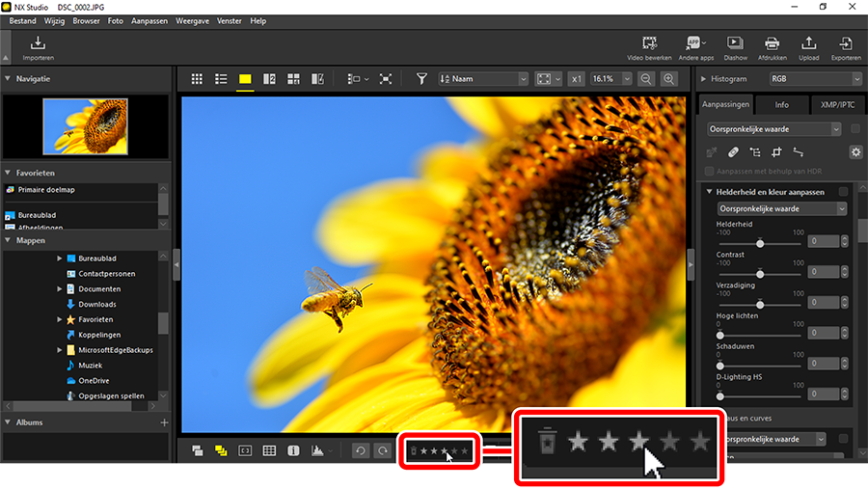Viewport: 868px width, 489px height.
Task: Zoom in with the plus magnifier
Action: [668, 79]
